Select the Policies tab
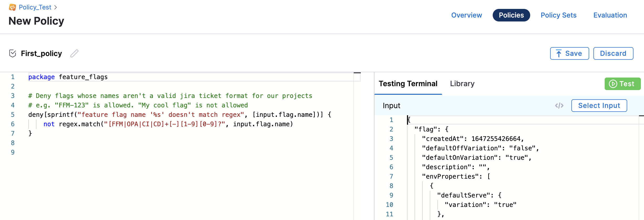 tap(511, 15)
